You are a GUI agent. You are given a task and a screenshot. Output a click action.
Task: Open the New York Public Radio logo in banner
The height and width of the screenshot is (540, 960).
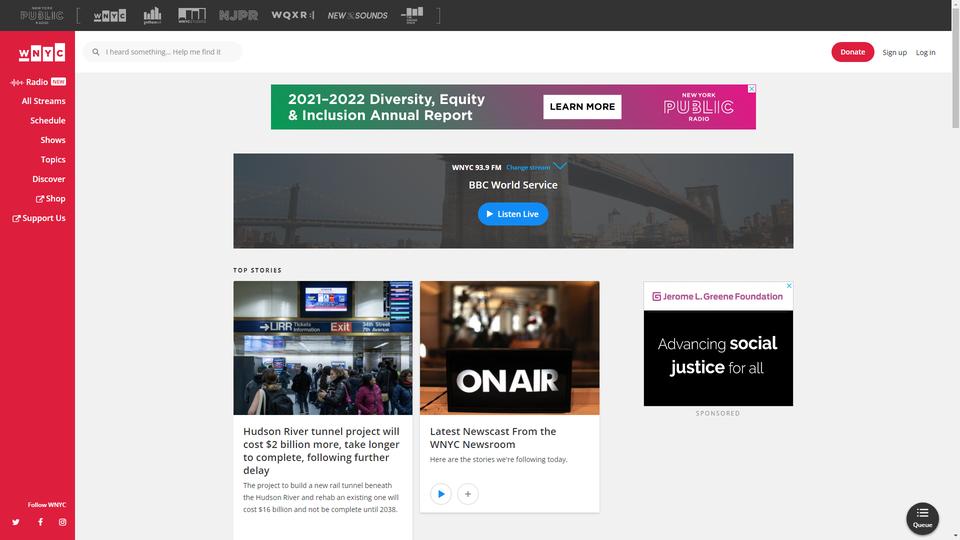pyautogui.click(x=699, y=107)
